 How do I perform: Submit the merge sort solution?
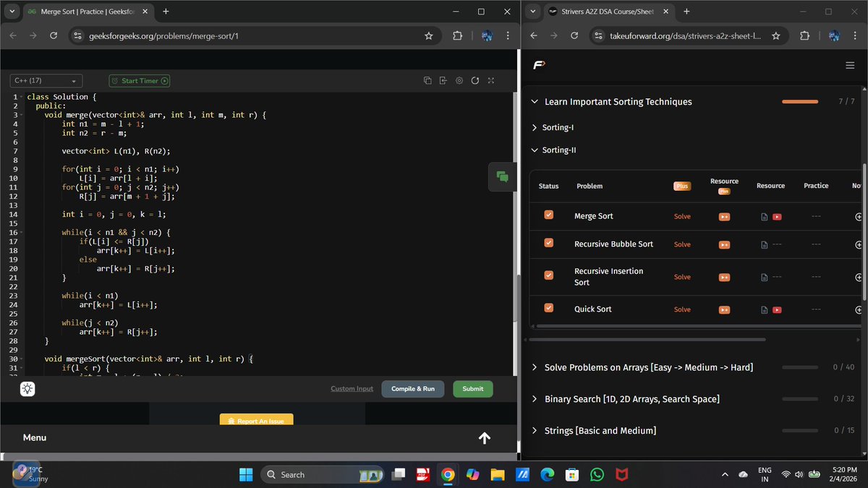(473, 389)
